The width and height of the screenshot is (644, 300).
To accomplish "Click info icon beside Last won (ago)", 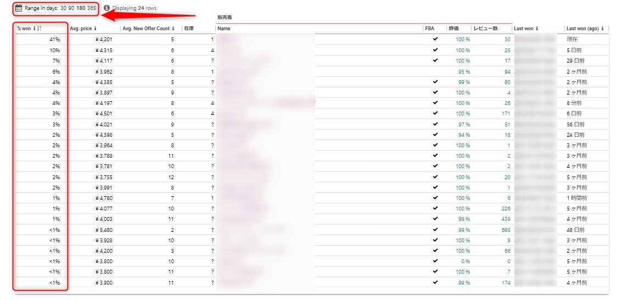I will coord(602,29).
